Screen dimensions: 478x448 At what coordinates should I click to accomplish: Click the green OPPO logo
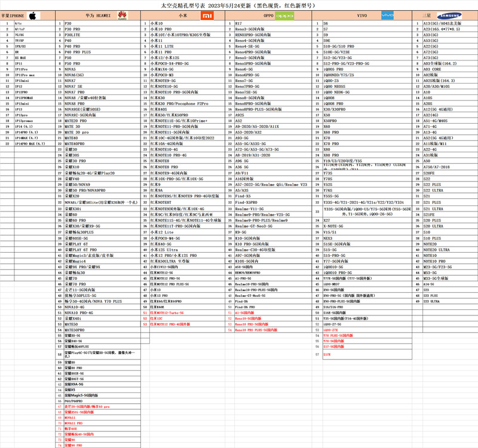pos(284,16)
